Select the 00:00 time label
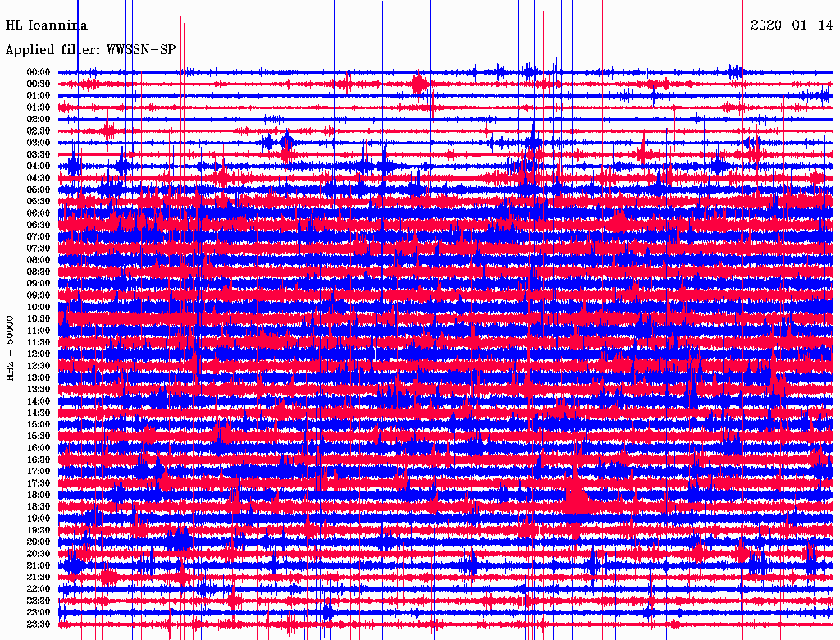840x640 pixels. [x=38, y=72]
